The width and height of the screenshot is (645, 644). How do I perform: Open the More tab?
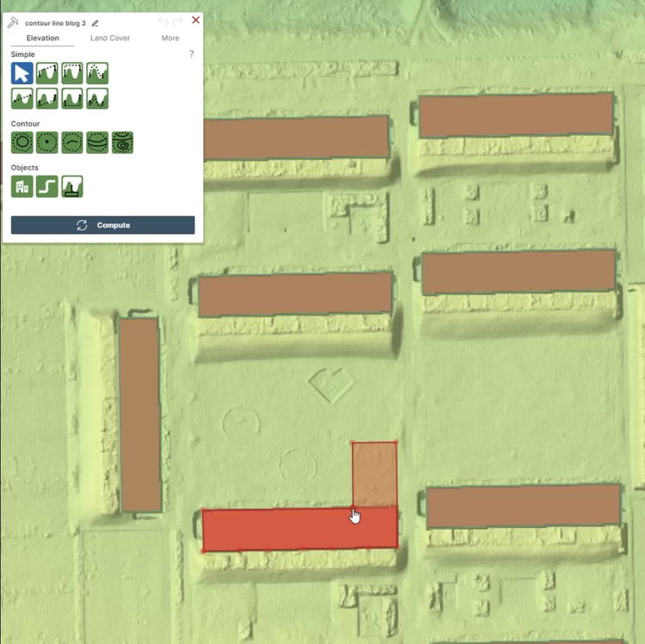click(170, 38)
